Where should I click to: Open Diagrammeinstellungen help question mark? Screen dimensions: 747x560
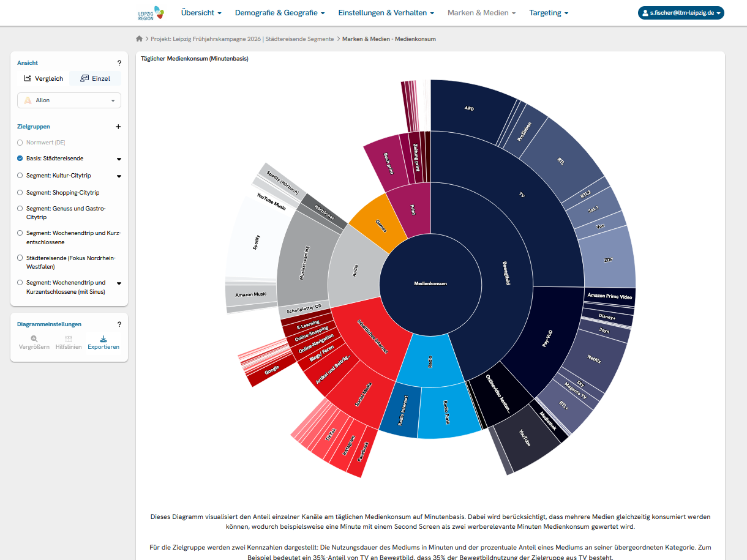click(x=119, y=324)
